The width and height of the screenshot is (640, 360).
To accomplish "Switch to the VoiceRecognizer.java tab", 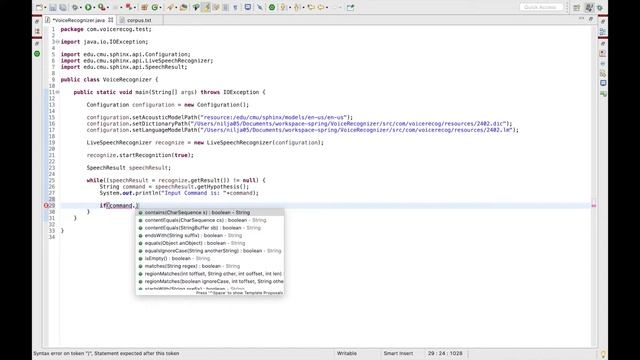I will tap(79, 20).
